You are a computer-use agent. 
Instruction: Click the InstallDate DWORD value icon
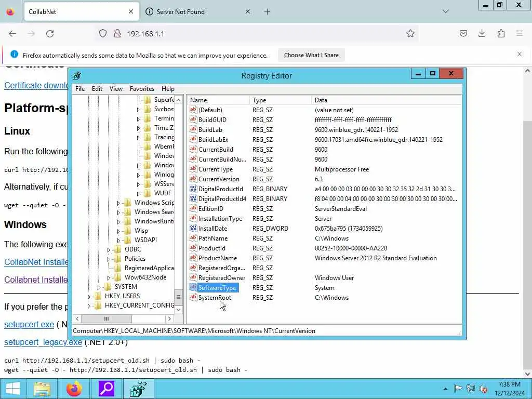click(193, 228)
